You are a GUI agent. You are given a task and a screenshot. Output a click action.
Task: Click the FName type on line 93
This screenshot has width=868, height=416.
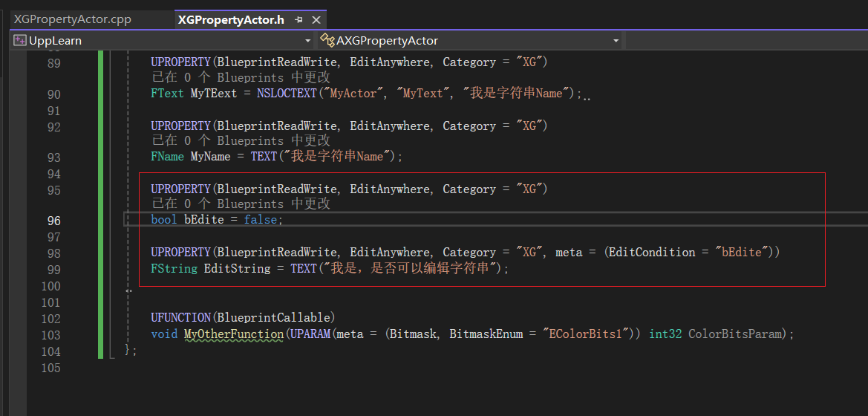[x=167, y=157]
